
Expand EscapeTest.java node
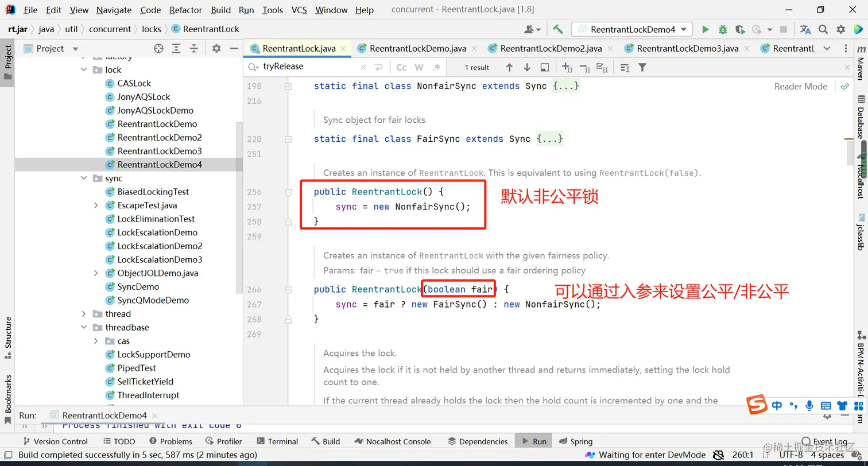(96, 205)
